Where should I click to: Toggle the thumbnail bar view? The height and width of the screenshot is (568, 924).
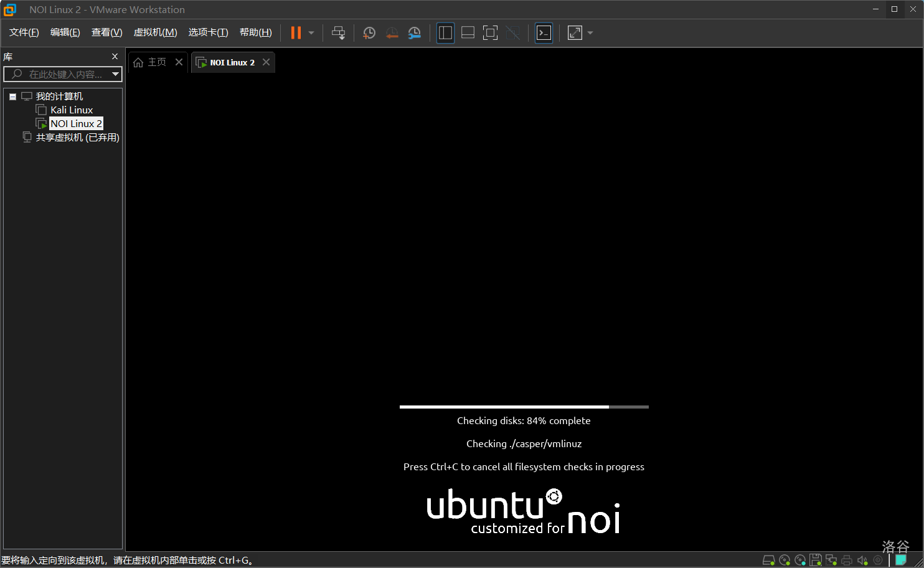pyautogui.click(x=468, y=33)
